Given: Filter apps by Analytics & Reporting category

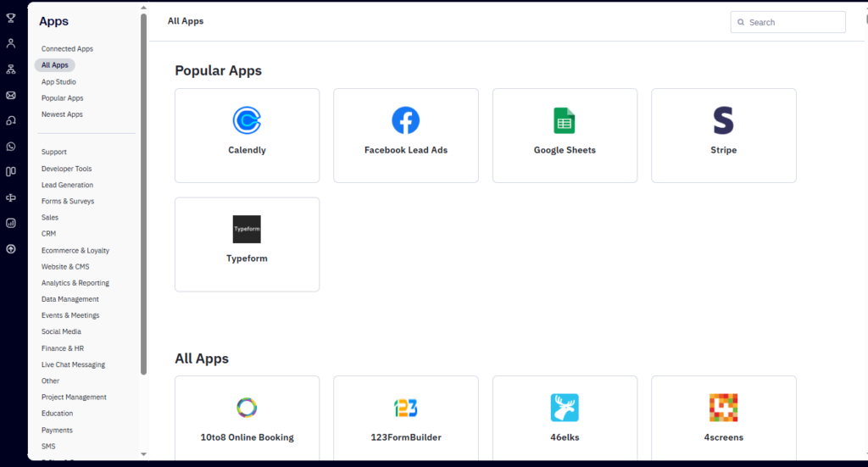Looking at the screenshot, I should [x=75, y=283].
